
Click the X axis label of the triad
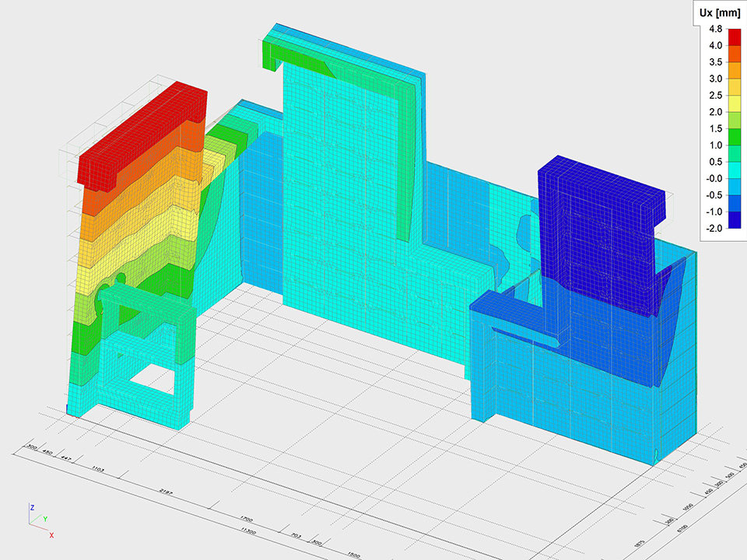tap(51, 536)
